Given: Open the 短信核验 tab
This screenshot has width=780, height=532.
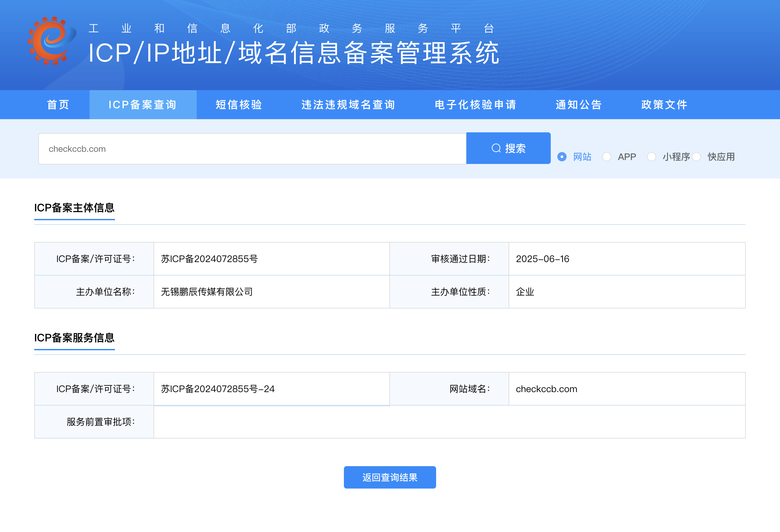Looking at the screenshot, I should (238, 105).
